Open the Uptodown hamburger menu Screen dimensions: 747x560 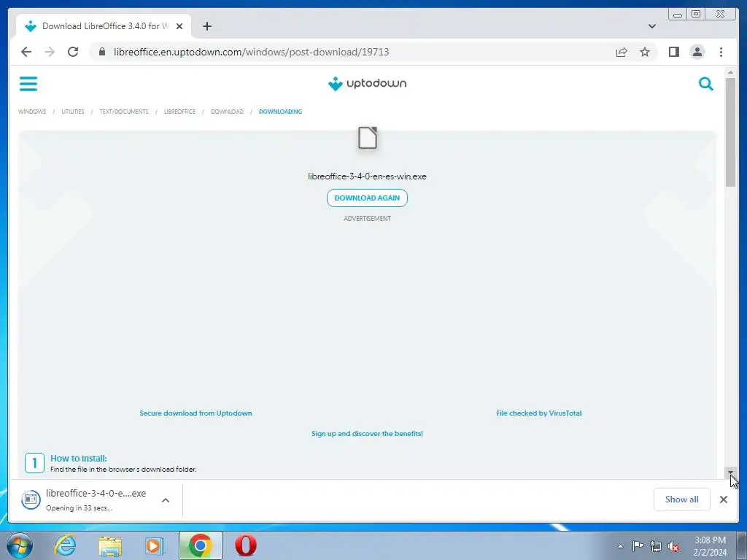pyautogui.click(x=28, y=84)
